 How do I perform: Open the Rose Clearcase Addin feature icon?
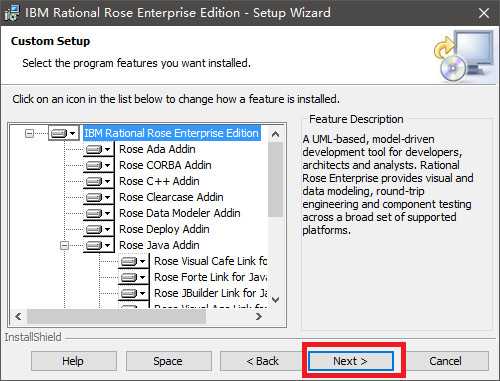tap(98, 197)
